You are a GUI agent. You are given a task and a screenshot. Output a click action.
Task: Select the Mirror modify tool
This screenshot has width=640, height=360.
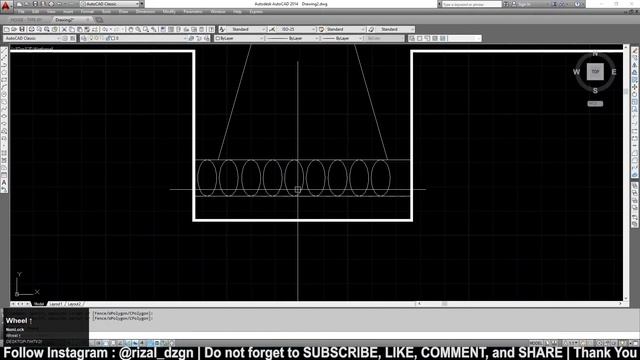pyautogui.click(x=635, y=65)
